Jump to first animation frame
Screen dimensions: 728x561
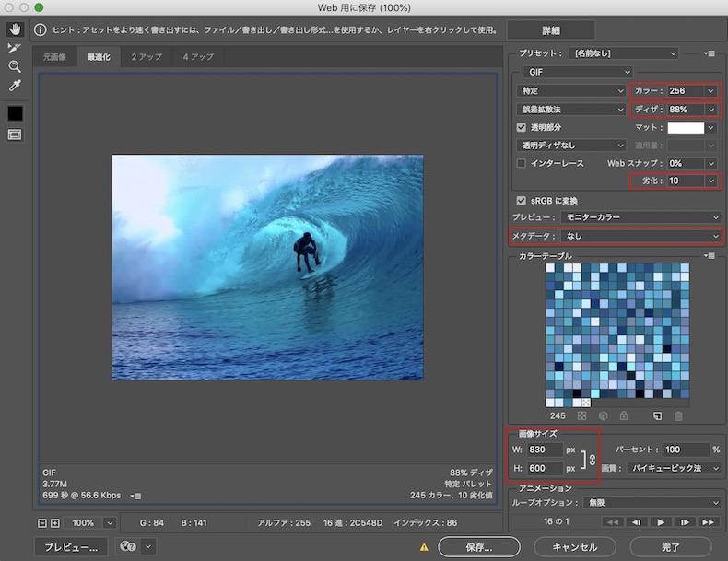click(x=613, y=522)
